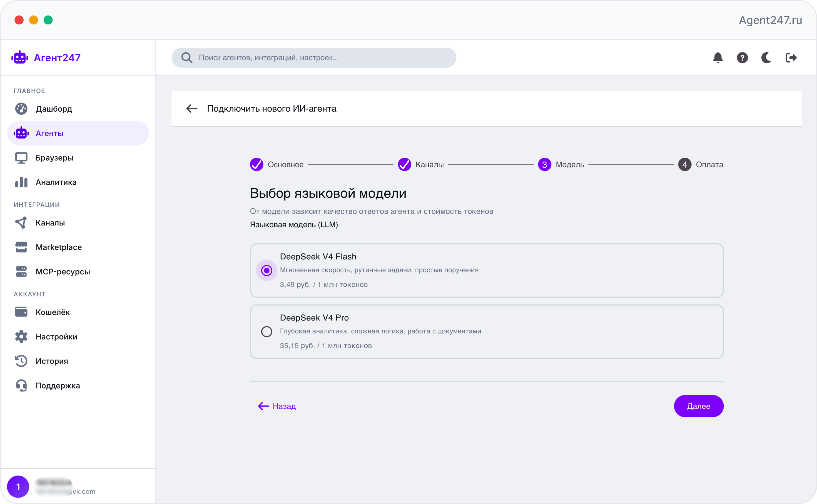
Task: Click the Агенты robot icon in sidebar
Action: tap(21, 133)
